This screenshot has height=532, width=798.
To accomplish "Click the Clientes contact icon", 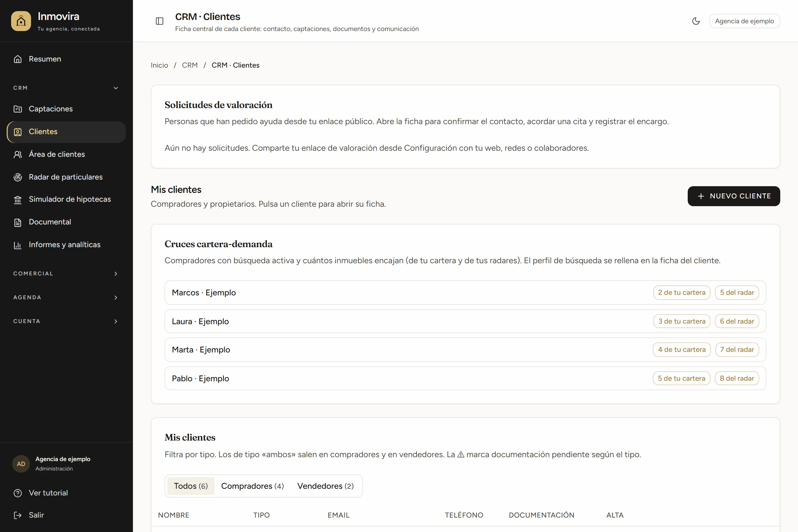I will pyautogui.click(x=18, y=132).
